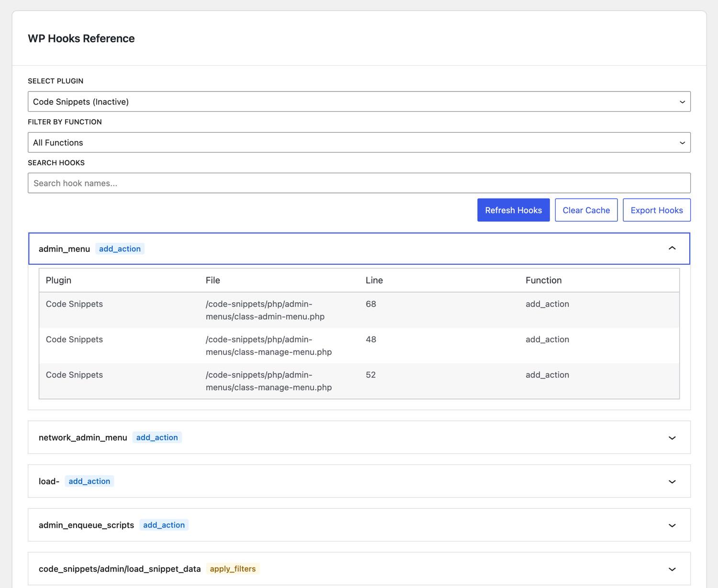Expand the load- hook chevron
Screen dimensions: 718x588
(672, 482)
